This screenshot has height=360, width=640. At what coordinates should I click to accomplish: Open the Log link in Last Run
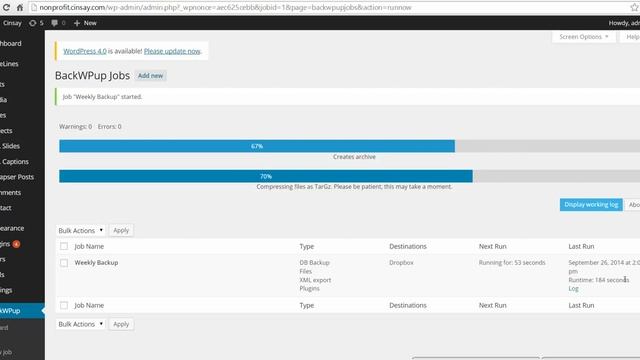[x=573, y=289]
